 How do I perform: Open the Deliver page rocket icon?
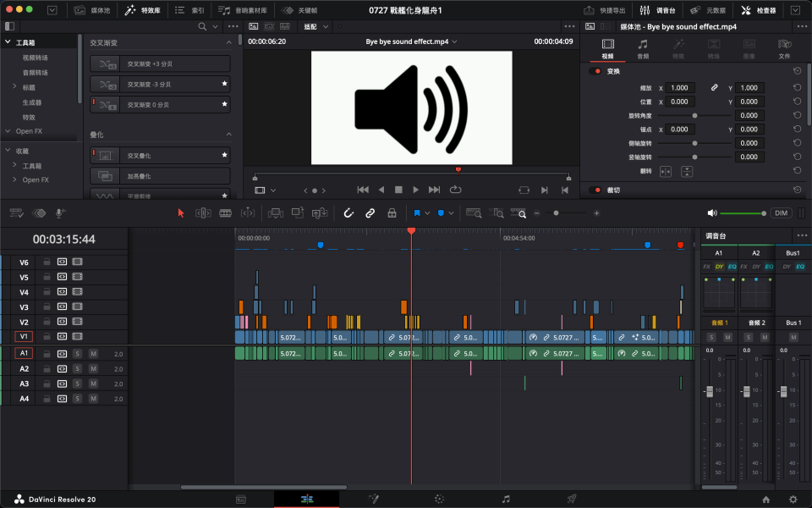pyautogui.click(x=572, y=500)
